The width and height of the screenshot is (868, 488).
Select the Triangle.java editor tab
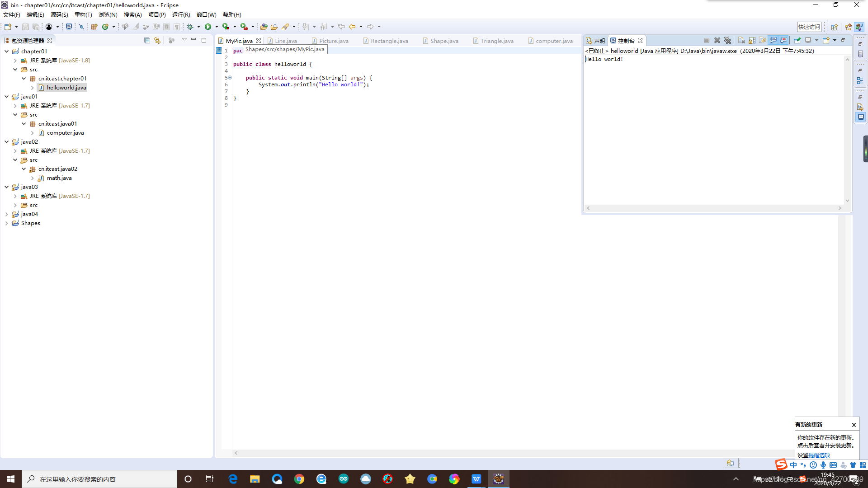(x=496, y=40)
